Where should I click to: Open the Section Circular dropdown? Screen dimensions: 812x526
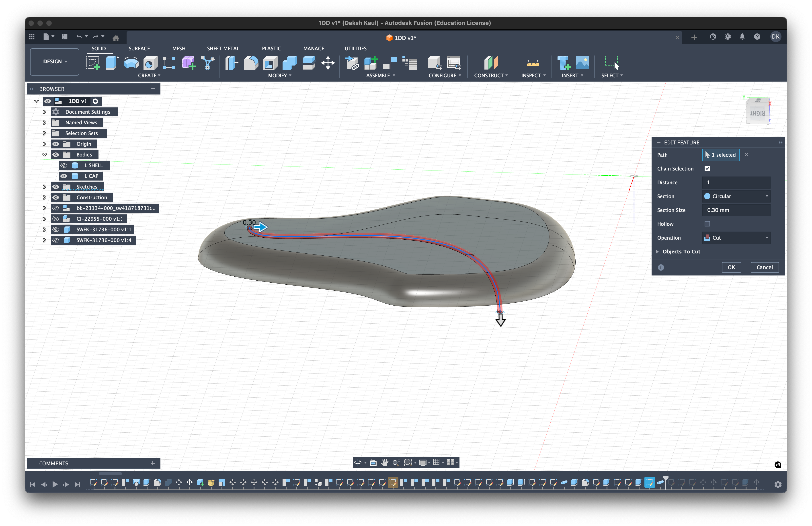(736, 196)
